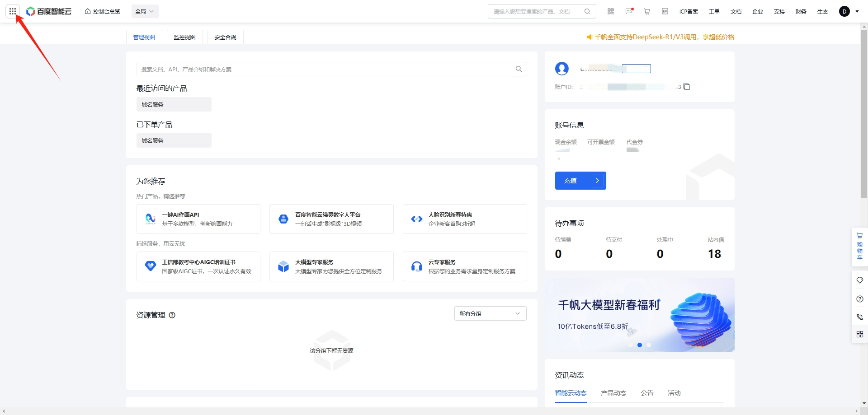Switch to the 监控视图 tab
Image resolution: width=868 pixels, height=415 pixels.
[185, 37]
